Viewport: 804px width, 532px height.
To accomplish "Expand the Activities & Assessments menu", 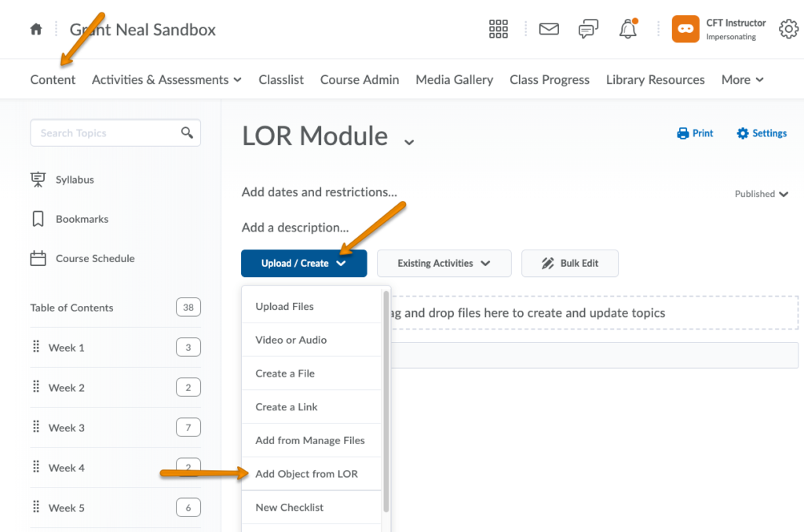I will coord(166,79).
